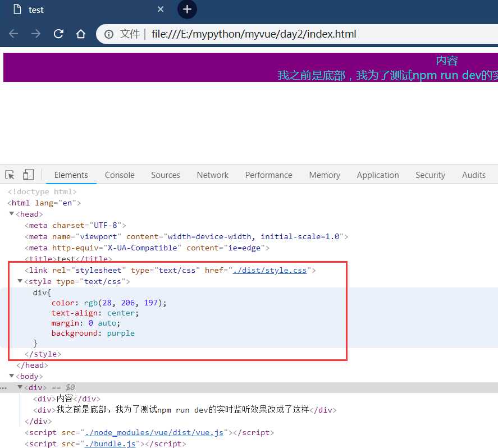This screenshot has height=448, width=498.
Task: Follow the ./bundle.js script link
Action: 109,444
